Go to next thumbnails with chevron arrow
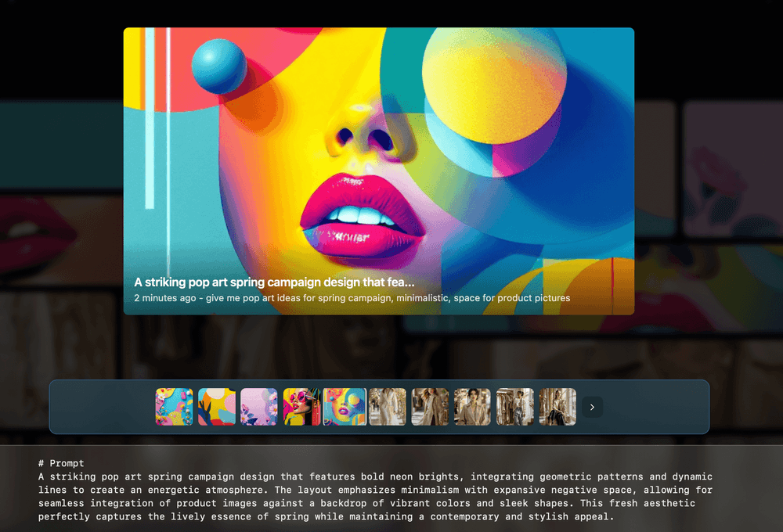The width and height of the screenshot is (783, 532). tap(592, 407)
